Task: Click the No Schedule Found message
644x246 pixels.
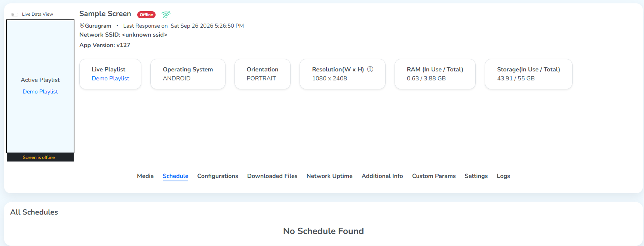Action: coord(323,231)
